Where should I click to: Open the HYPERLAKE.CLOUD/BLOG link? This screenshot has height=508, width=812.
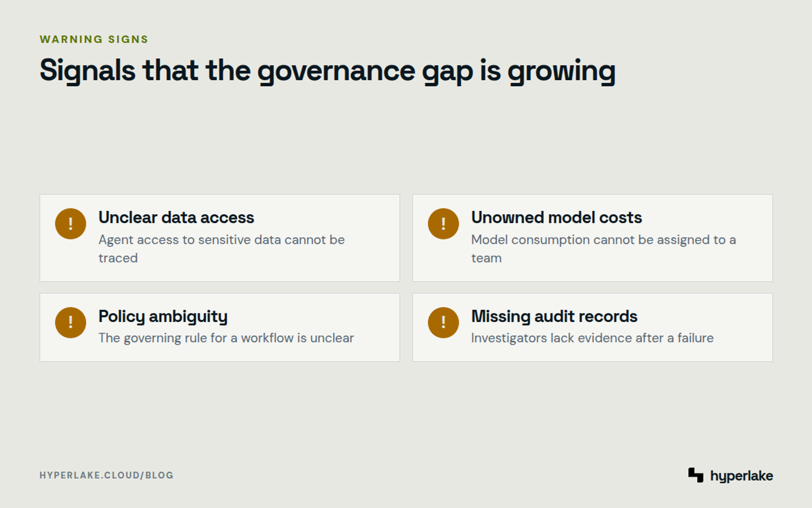point(107,475)
